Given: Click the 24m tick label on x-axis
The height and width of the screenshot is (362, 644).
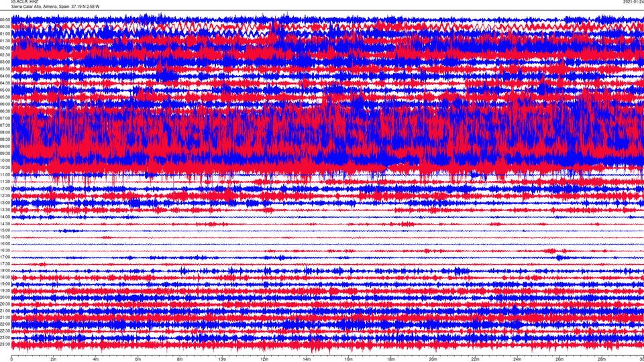Looking at the screenshot, I should (x=517, y=359).
